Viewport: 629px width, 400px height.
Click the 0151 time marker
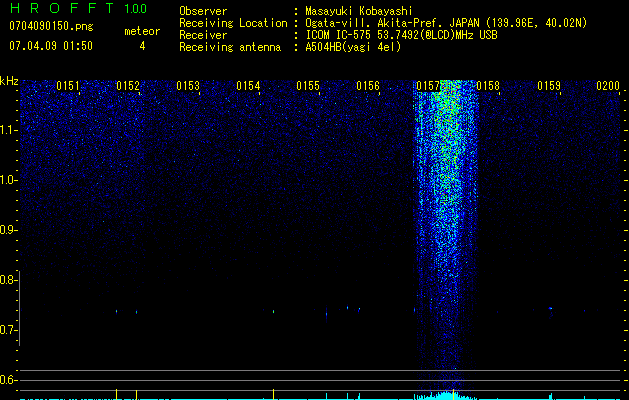[x=67, y=86]
